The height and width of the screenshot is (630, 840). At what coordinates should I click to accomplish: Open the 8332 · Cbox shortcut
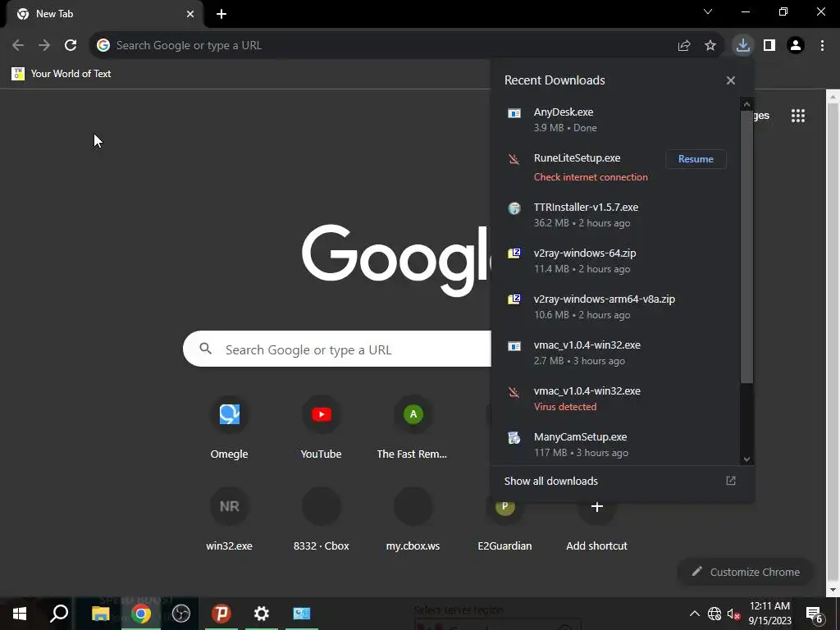coord(321,518)
